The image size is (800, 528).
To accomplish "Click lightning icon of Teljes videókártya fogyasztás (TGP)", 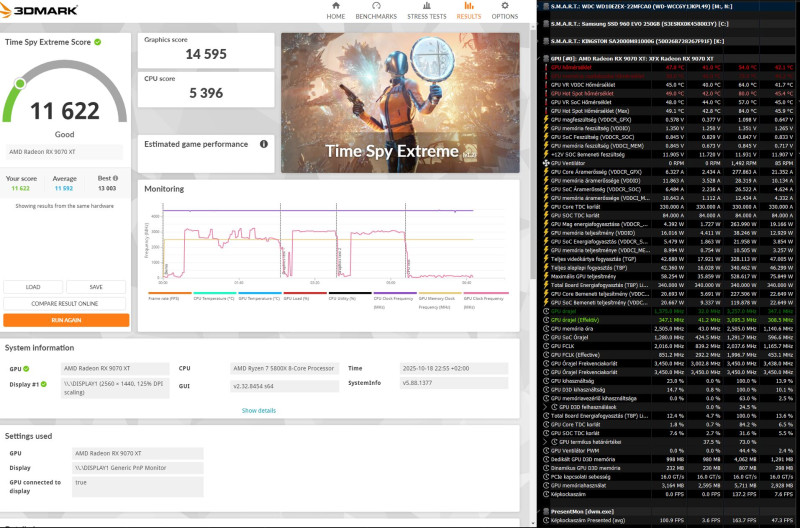I will click(546, 259).
